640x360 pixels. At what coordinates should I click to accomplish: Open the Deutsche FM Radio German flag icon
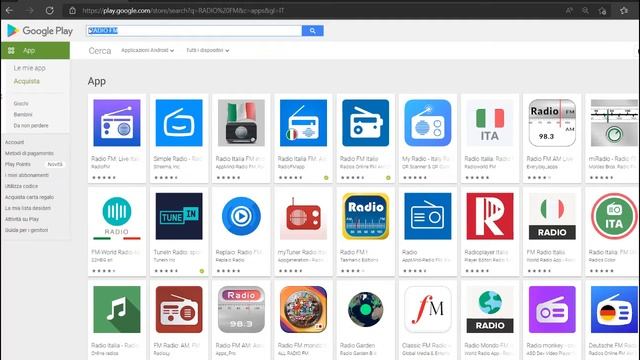tap(614, 309)
